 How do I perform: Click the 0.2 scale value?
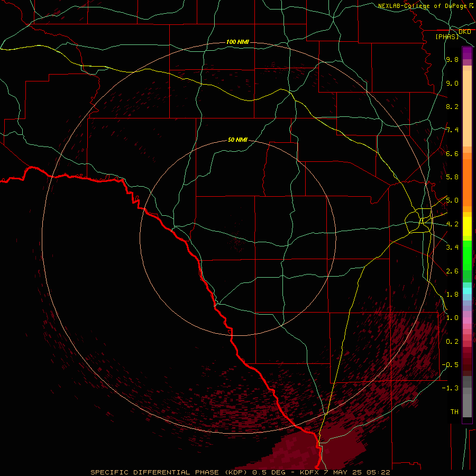[x=452, y=342]
